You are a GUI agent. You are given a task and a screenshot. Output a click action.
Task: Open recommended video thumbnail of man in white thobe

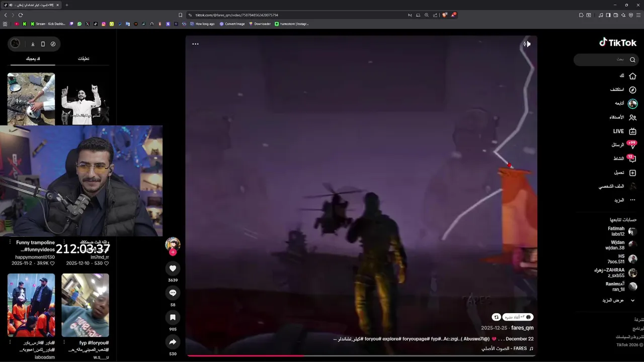pos(85,100)
